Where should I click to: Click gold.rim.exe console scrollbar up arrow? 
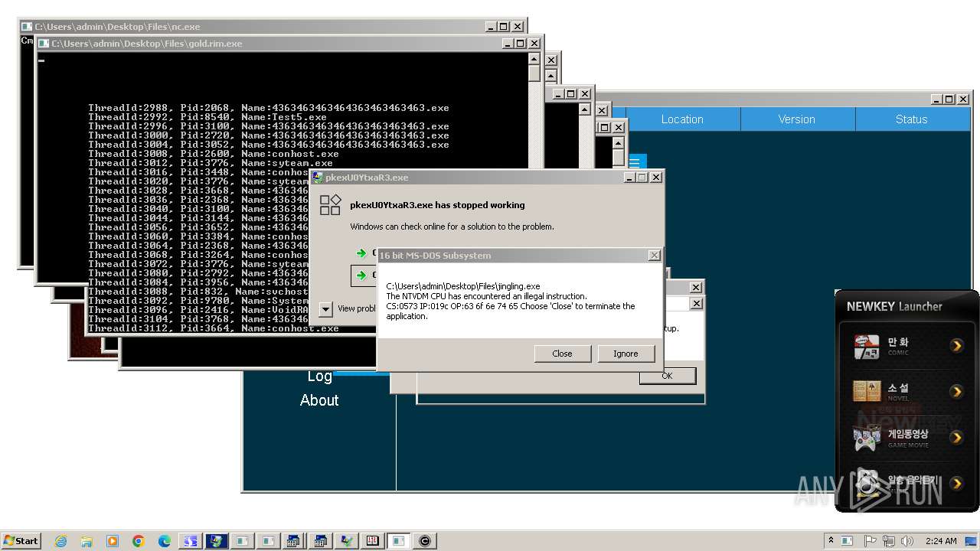coord(534,59)
